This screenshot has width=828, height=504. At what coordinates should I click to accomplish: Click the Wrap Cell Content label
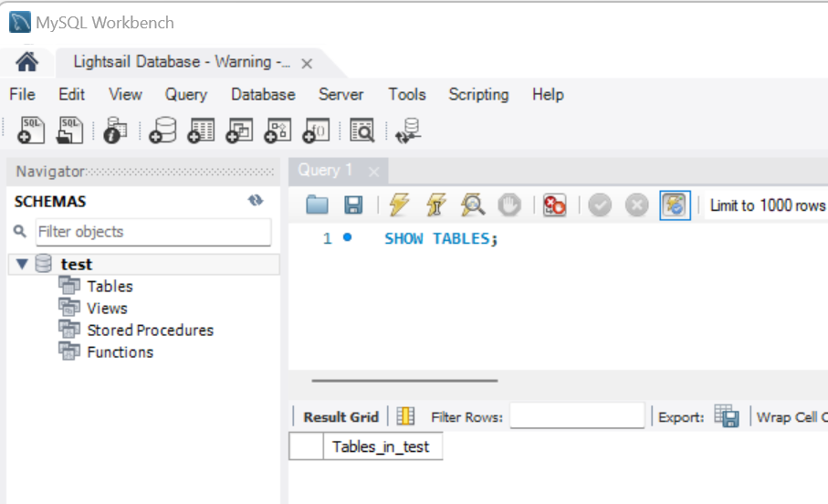coord(791,417)
